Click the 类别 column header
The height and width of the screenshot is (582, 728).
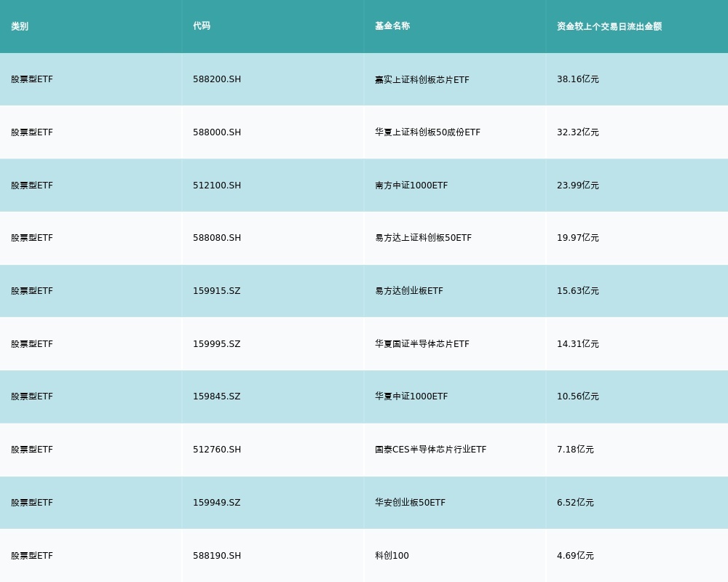pyautogui.click(x=20, y=26)
